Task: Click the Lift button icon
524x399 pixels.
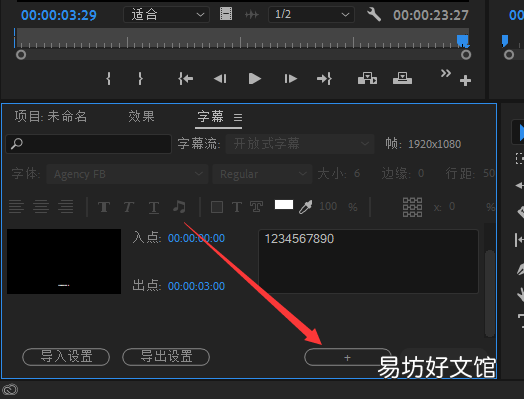Action: coord(368,79)
